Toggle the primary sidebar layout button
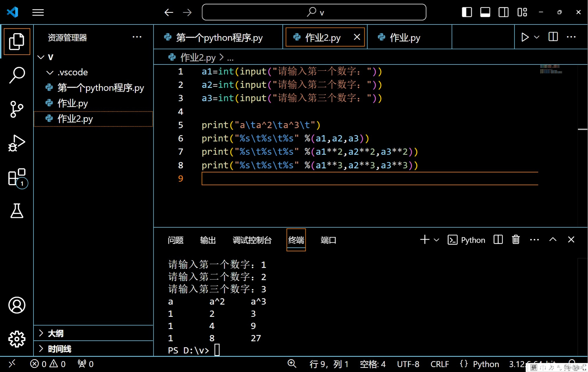 point(467,12)
